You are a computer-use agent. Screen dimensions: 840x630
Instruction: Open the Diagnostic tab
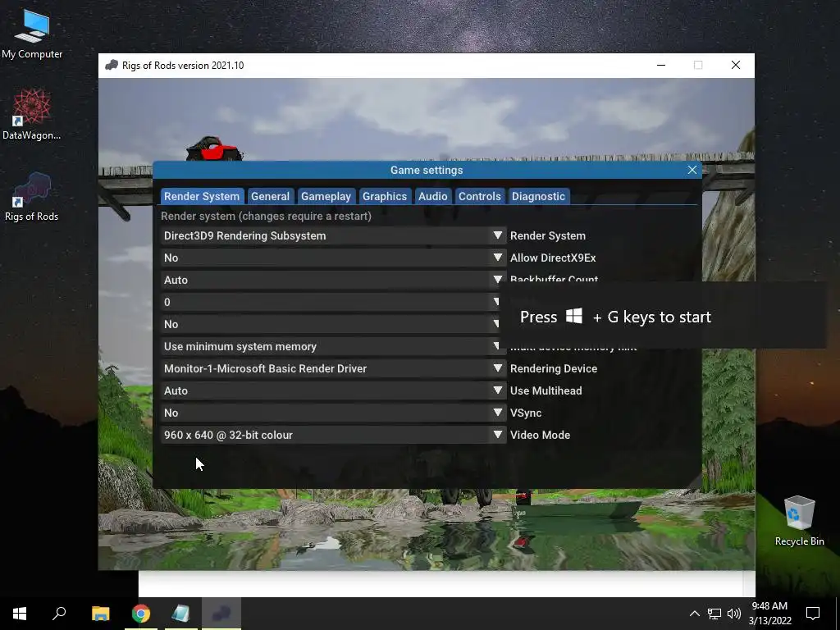pyautogui.click(x=538, y=196)
